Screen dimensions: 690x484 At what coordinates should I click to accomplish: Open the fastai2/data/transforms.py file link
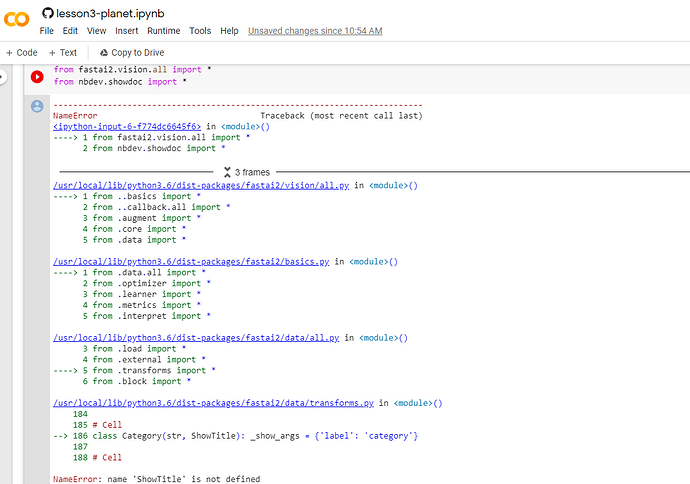point(213,403)
